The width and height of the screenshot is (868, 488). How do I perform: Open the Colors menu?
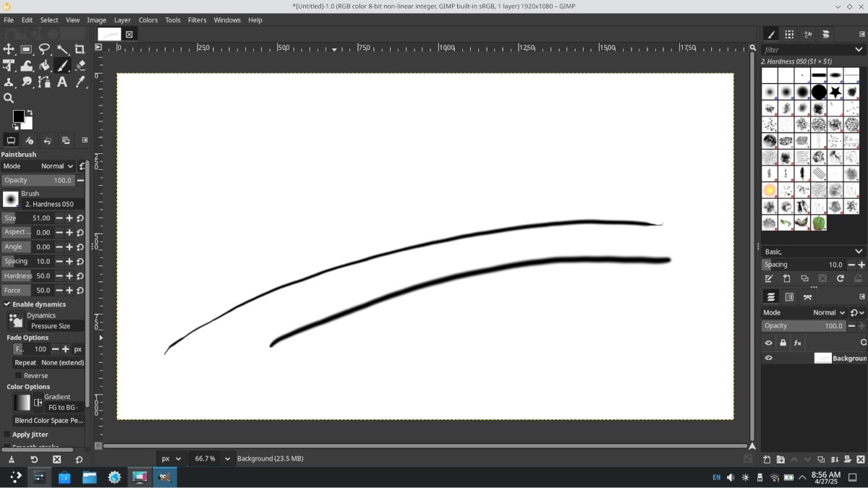[x=148, y=20]
